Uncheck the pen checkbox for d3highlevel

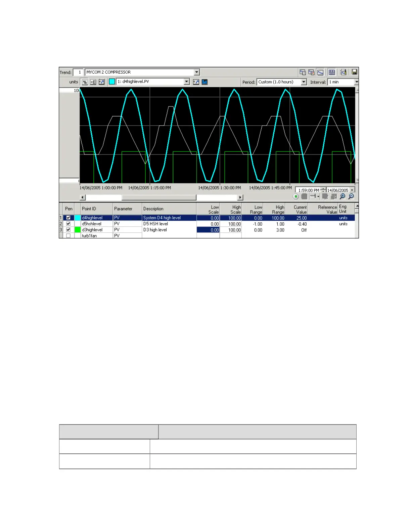pos(68,230)
